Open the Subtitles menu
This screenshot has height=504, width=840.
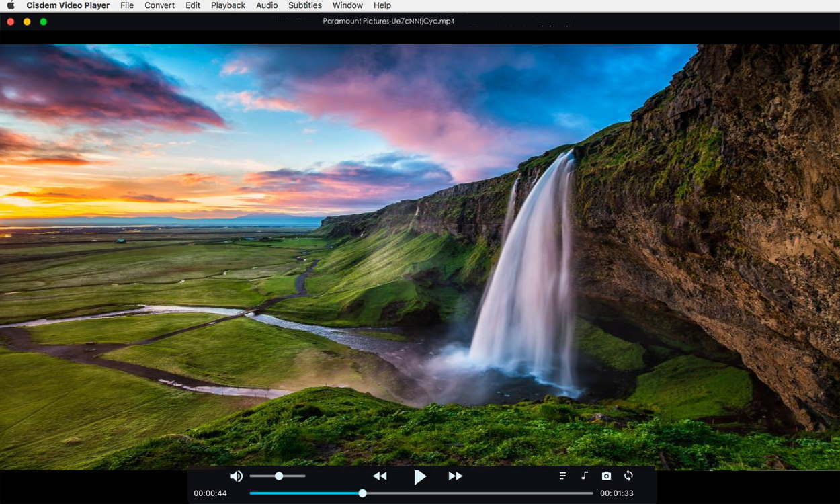[305, 5]
